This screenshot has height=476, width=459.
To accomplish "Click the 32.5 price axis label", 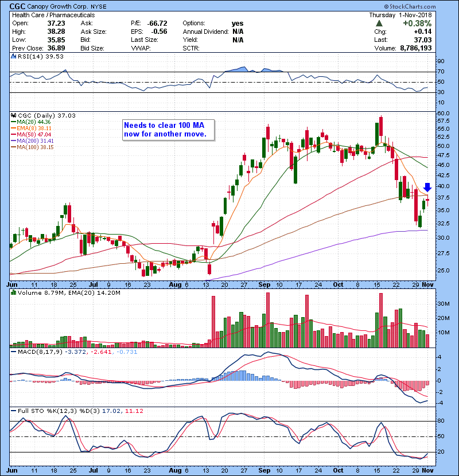I will [x=443, y=223].
